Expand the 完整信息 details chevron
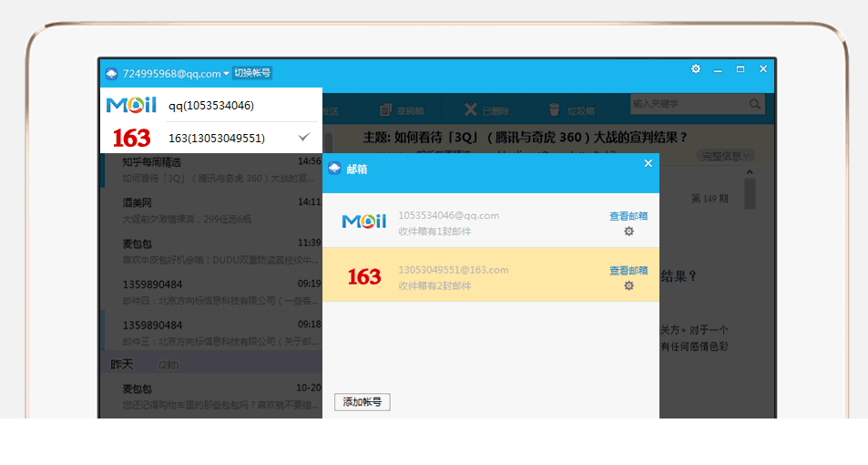Viewport: 868px width, 465px height. 748,156
